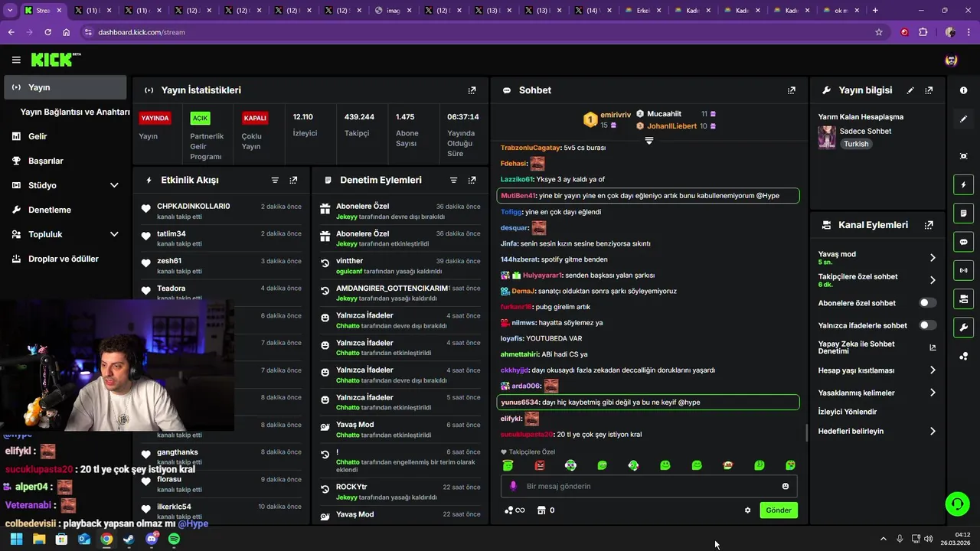The width and height of the screenshot is (980, 551).
Task: Click the purple microphone icon in the message box
Action: click(513, 486)
